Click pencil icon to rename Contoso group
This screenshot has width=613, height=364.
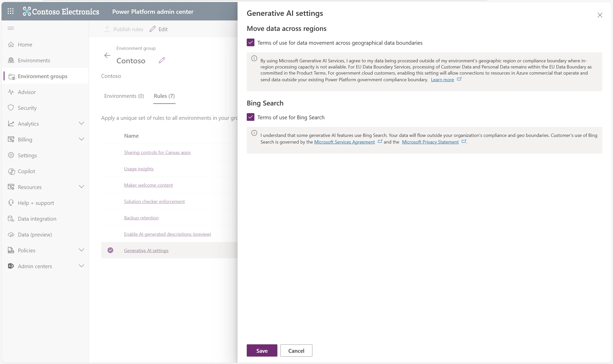point(162,60)
